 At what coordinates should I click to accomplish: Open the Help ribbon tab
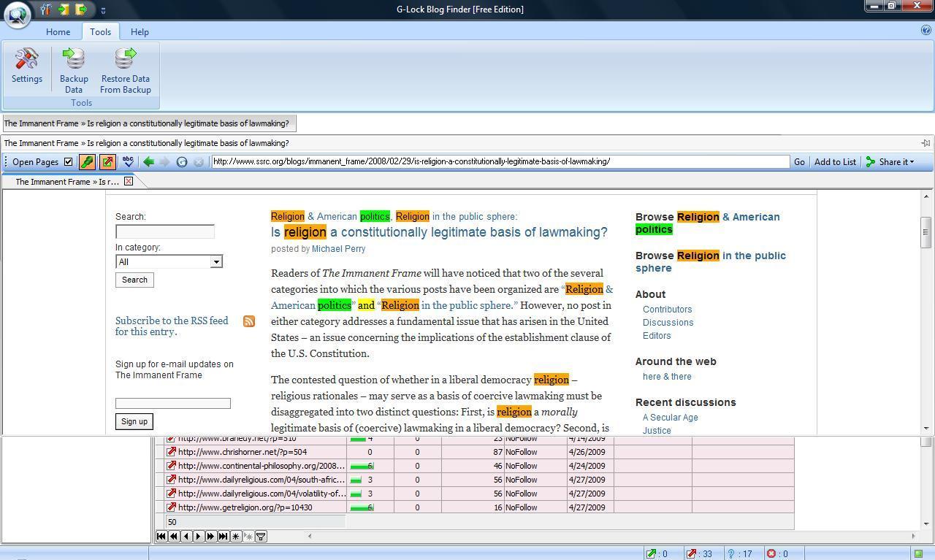(140, 32)
